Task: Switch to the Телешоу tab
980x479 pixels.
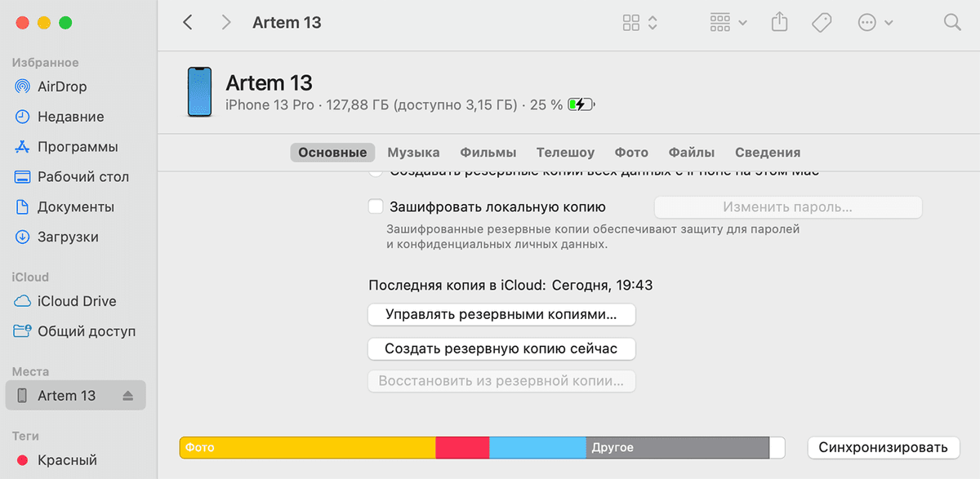Action: (565, 153)
